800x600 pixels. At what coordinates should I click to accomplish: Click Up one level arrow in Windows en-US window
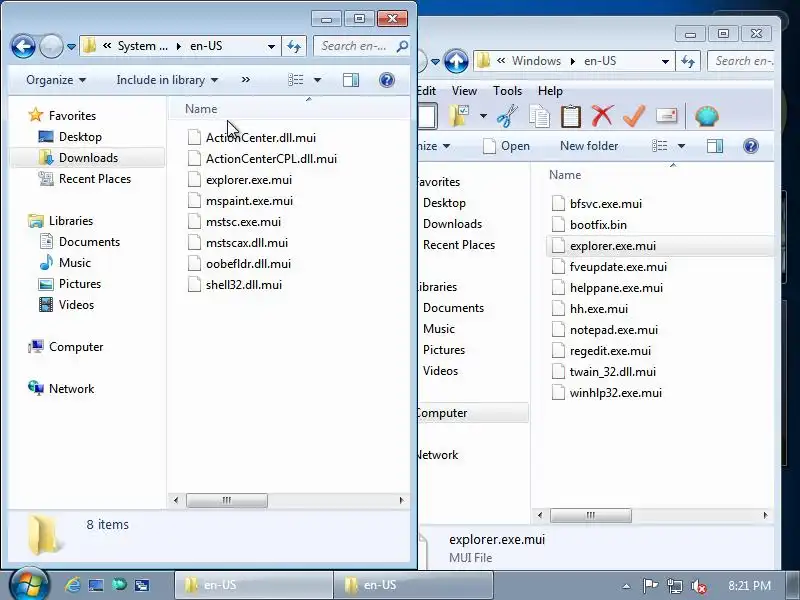click(456, 61)
